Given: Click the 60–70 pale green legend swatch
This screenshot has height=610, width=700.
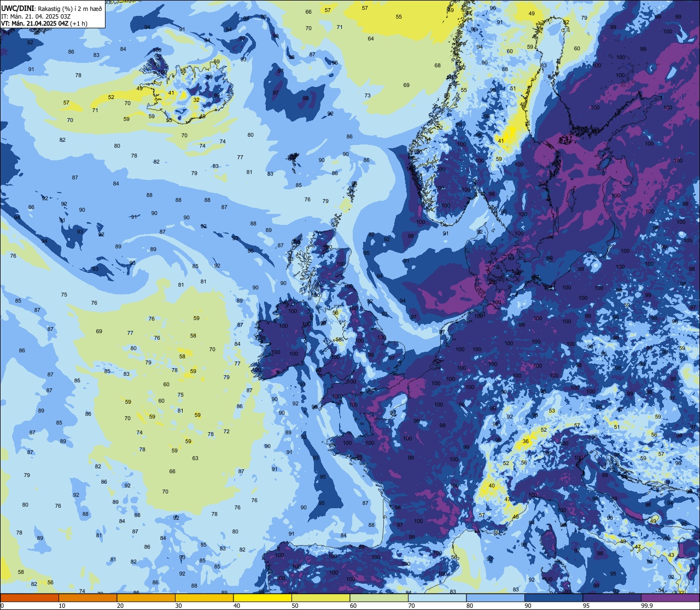Looking at the screenshot, I should click(379, 597).
